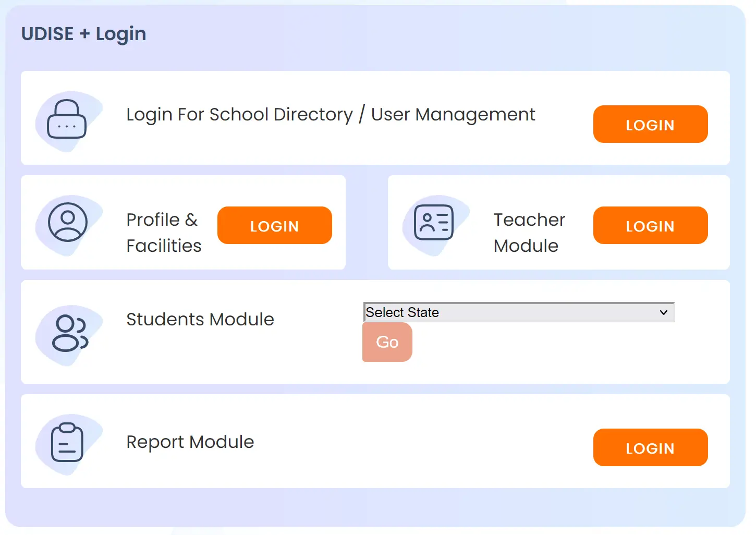Open the Select State dropdown
The image size is (756, 535).
pyautogui.click(x=519, y=312)
